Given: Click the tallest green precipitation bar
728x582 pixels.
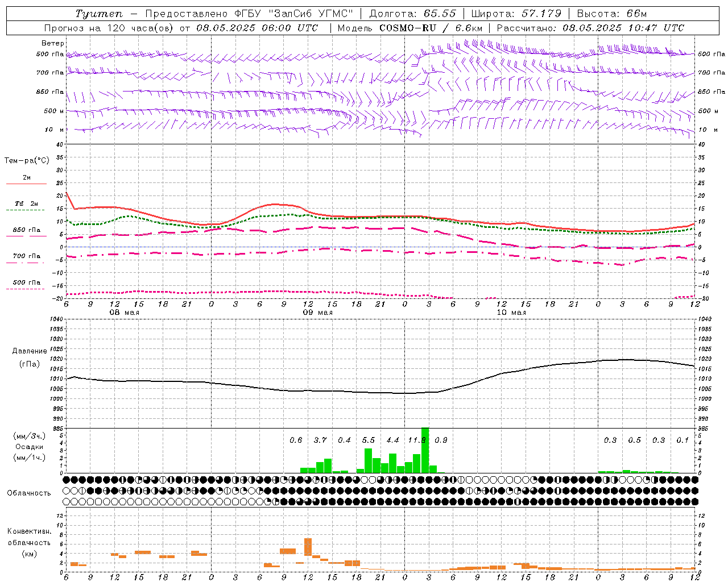Looking at the screenshot, I should (425, 450).
